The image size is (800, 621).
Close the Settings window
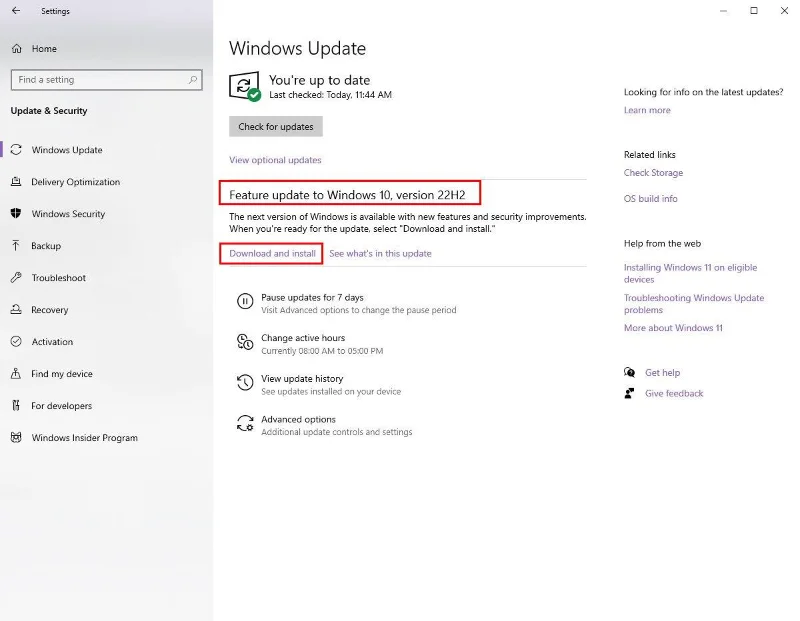coord(784,11)
